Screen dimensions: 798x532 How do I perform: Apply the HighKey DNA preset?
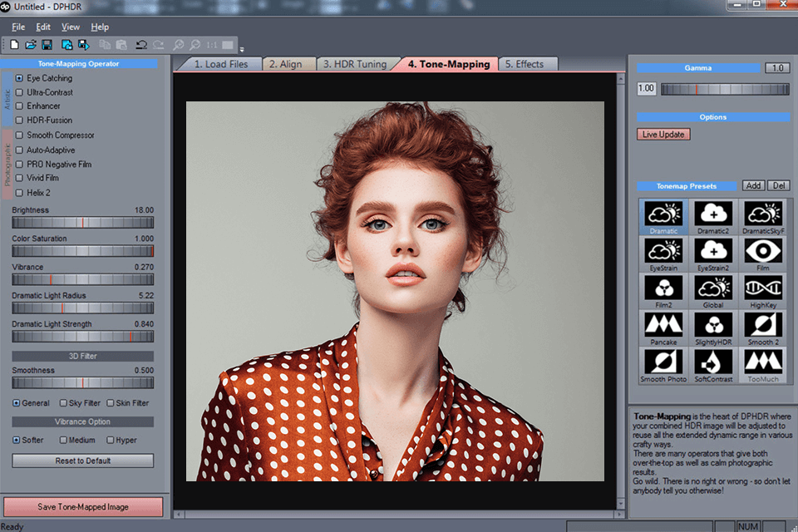(762, 288)
